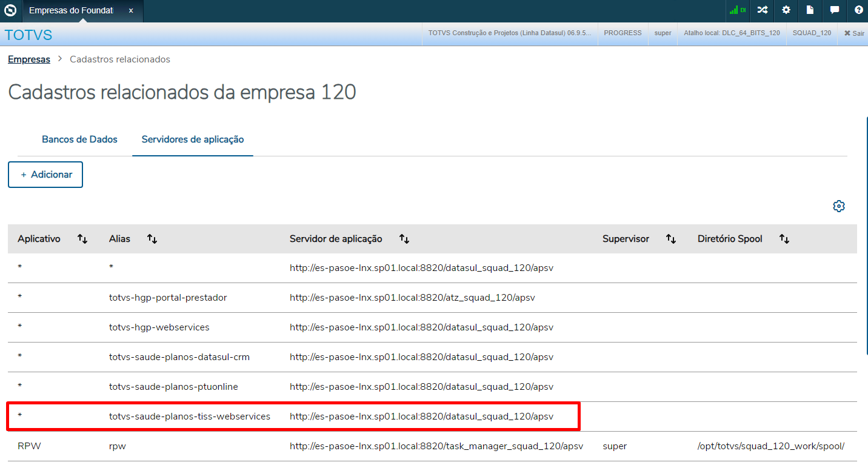
Task: Click server URL in totvs-saude-planos-ptuonline row
Action: tap(422, 387)
